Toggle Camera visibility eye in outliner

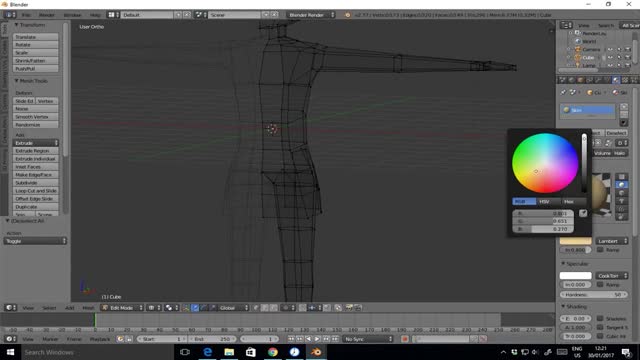click(610, 49)
